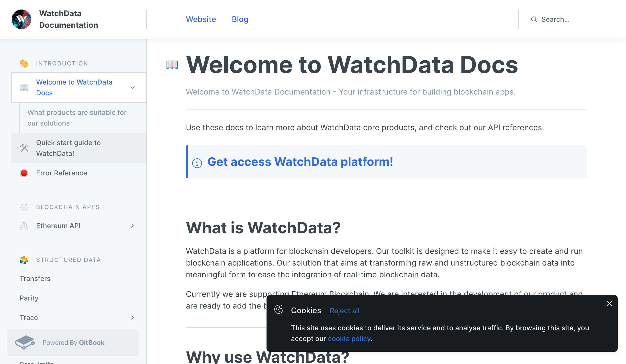This screenshot has height=364, width=626.
Task: Click the waving hand Introduction icon
Action: [x=24, y=64]
